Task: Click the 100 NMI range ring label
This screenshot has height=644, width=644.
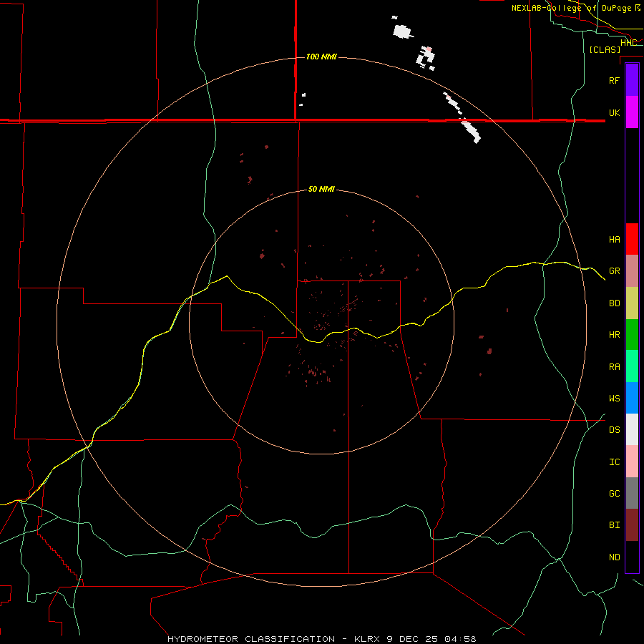Action: pos(321,57)
